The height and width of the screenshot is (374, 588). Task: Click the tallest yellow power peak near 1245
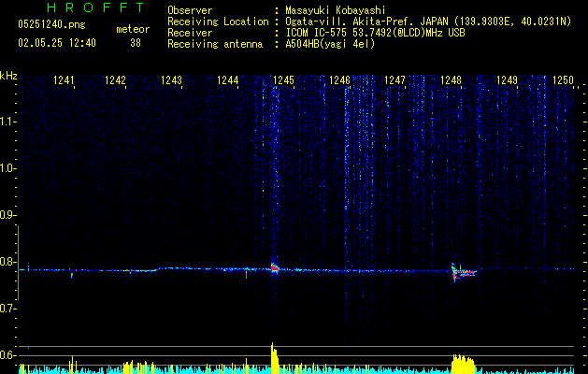click(275, 358)
